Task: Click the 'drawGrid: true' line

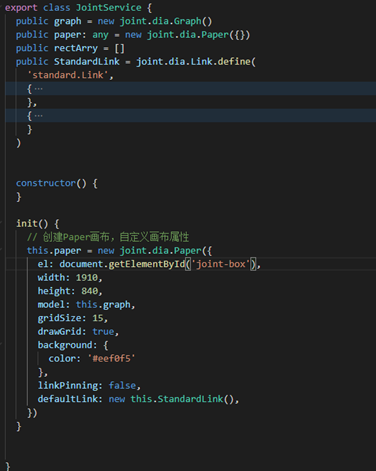Action: click(78, 332)
